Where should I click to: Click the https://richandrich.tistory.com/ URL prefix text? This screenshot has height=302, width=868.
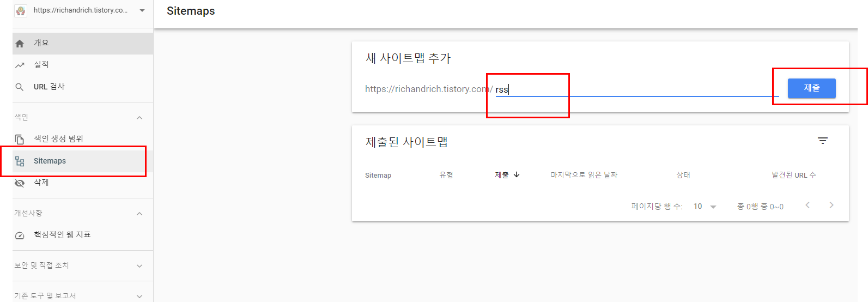click(x=429, y=89)
